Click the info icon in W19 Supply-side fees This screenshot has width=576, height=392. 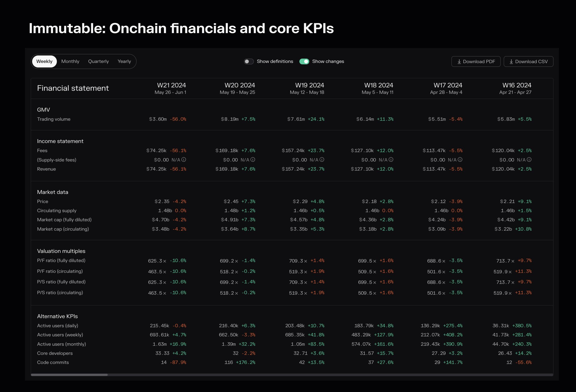point(322,160)
